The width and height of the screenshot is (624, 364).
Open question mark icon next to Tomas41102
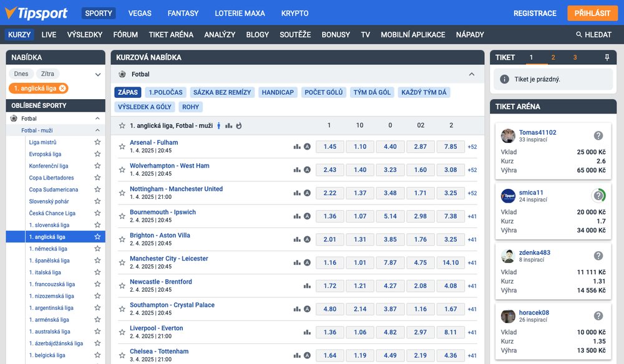point(598,135)
